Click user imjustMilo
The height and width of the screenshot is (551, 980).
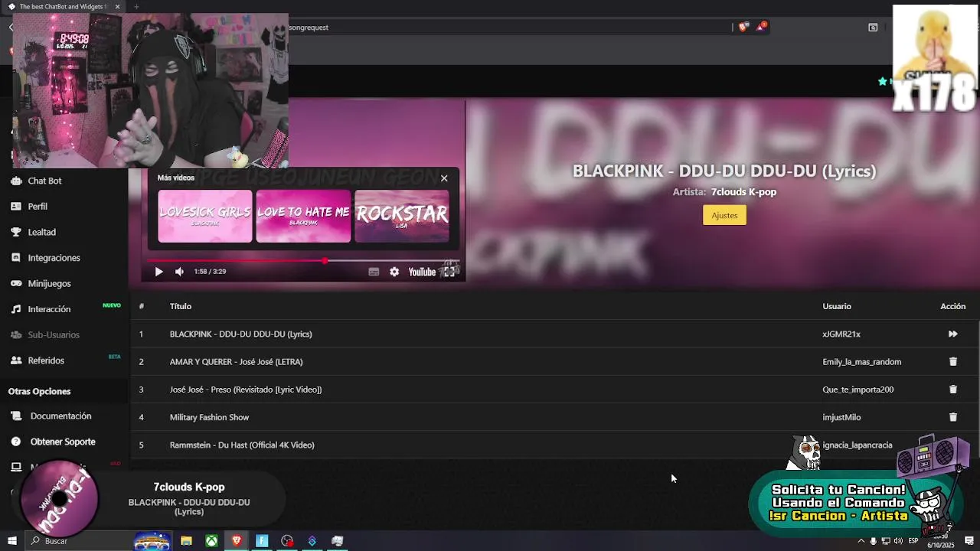pos(841,417)
